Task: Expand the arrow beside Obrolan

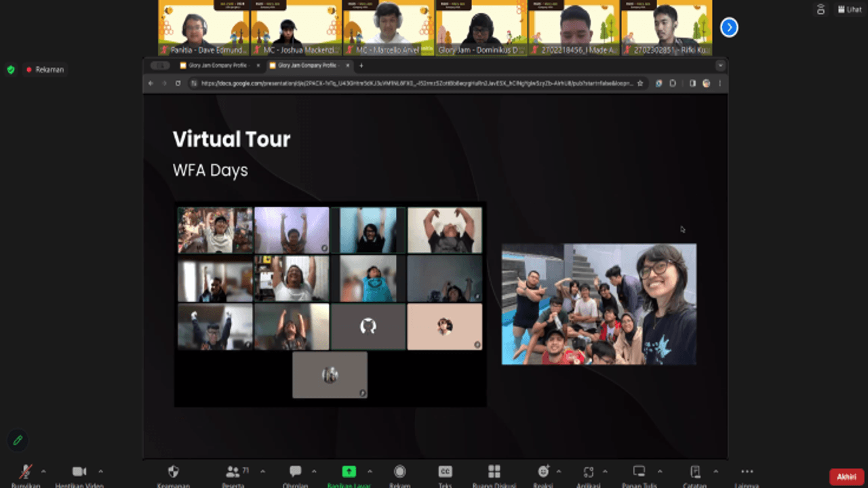Action: (x=313, y=471)
